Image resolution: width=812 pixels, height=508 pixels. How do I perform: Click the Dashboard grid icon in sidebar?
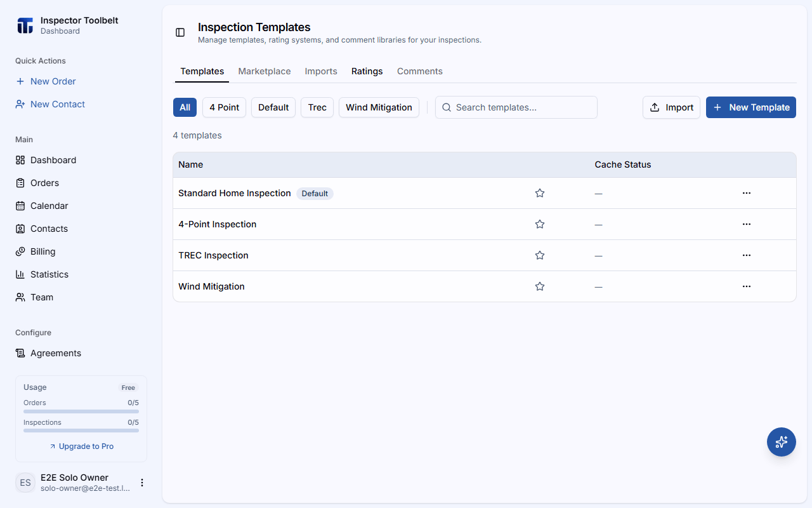(x=20, y=160)
